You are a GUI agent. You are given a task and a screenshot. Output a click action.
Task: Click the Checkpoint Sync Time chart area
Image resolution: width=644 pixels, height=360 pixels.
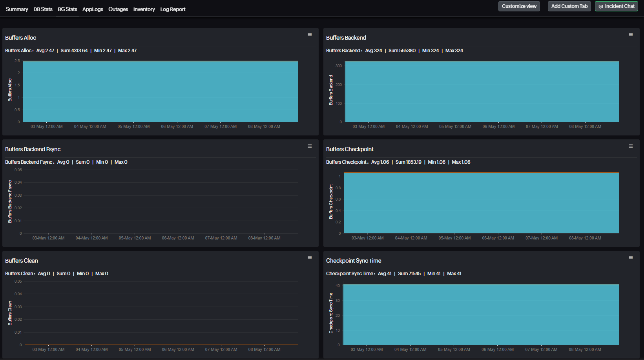pyautogui.click(x=481, y=314)
